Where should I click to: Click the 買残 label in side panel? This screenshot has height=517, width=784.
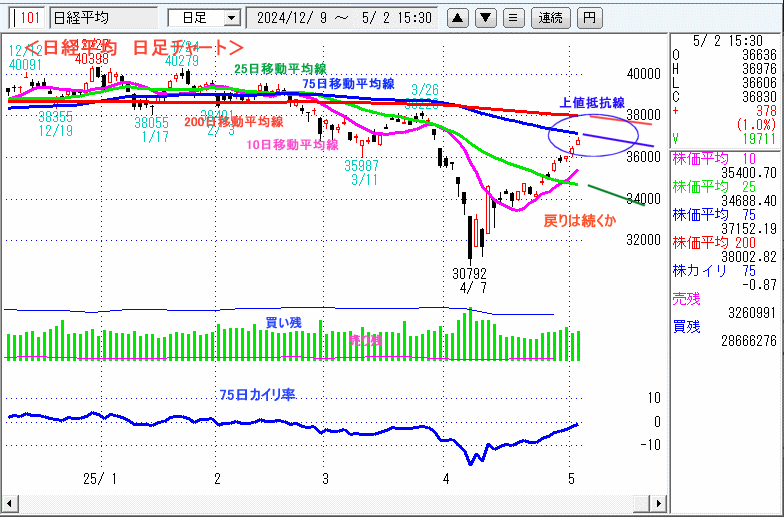(x=686, y=327)
